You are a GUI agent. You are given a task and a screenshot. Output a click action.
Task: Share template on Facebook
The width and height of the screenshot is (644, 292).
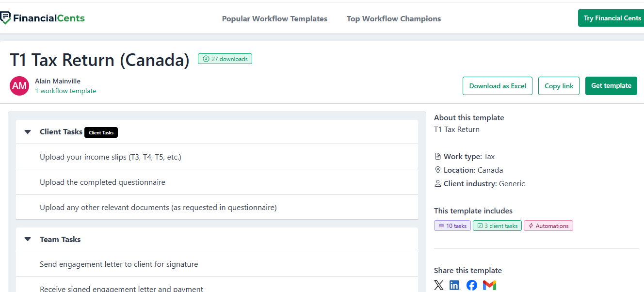472,285
